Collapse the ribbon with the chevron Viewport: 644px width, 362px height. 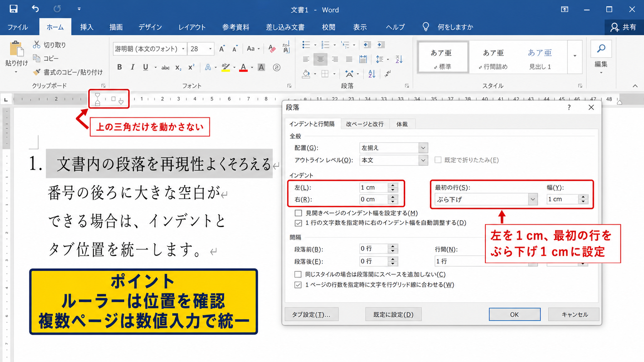pyautogui.click(x=635, y=86)
